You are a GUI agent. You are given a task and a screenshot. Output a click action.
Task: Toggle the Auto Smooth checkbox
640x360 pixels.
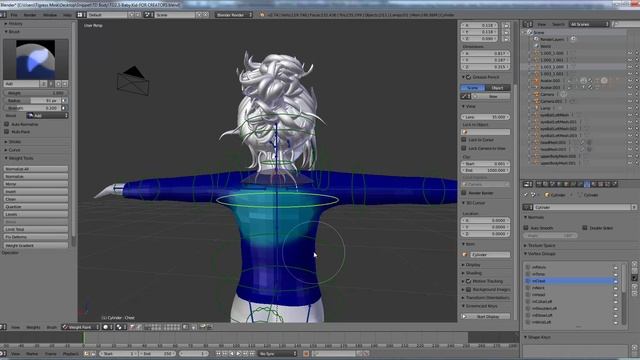coord(526,228)
